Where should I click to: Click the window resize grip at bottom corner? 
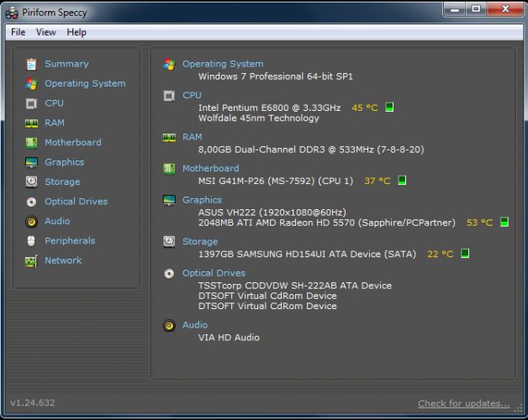(518, 408)
